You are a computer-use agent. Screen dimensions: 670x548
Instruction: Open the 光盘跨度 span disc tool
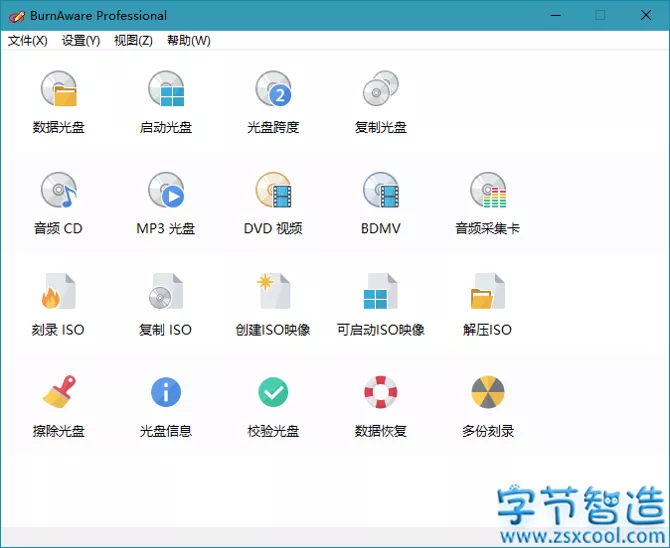pos(273,103)
